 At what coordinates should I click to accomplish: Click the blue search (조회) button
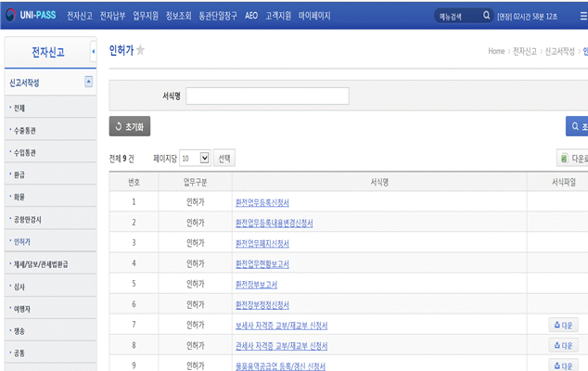point(577,126)
